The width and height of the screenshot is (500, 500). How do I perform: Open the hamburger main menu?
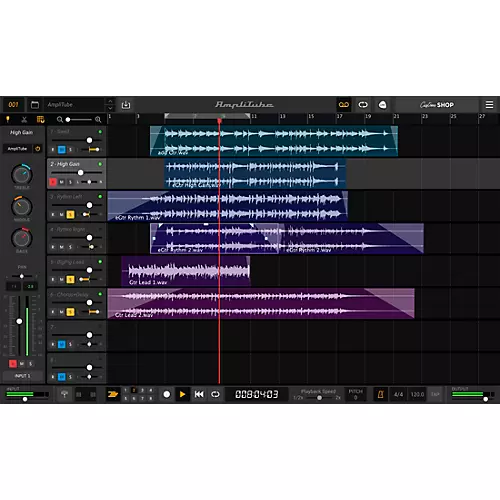click(489, 105)
